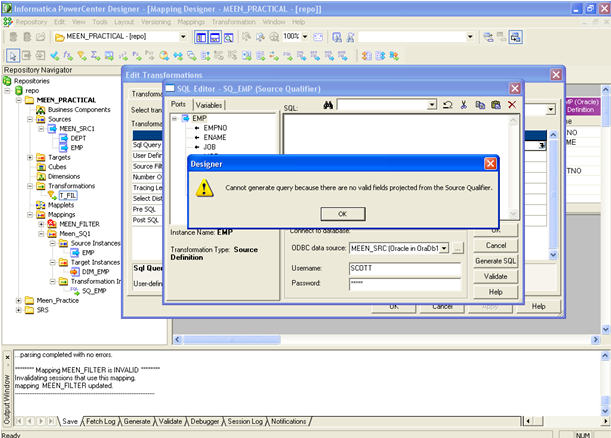Click Help in Edit Transformations dialog
The width and height of the screenshot is (611, 438).
539,306
